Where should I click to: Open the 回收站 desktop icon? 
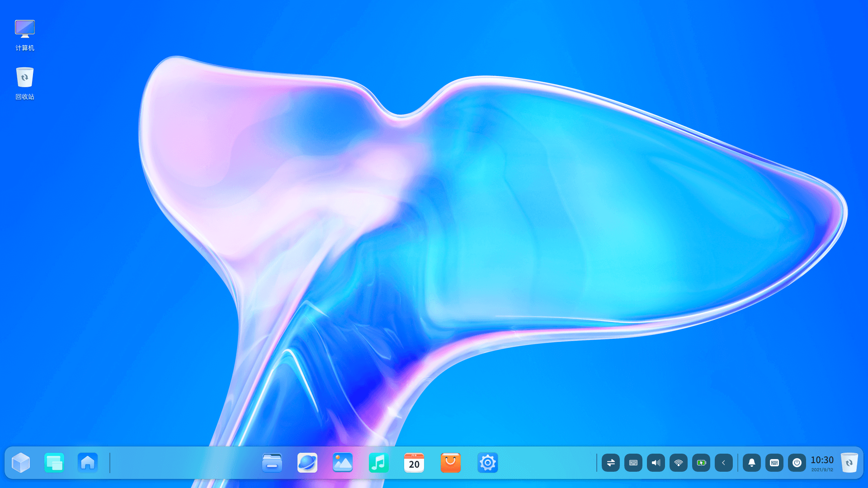pos(25,84)
